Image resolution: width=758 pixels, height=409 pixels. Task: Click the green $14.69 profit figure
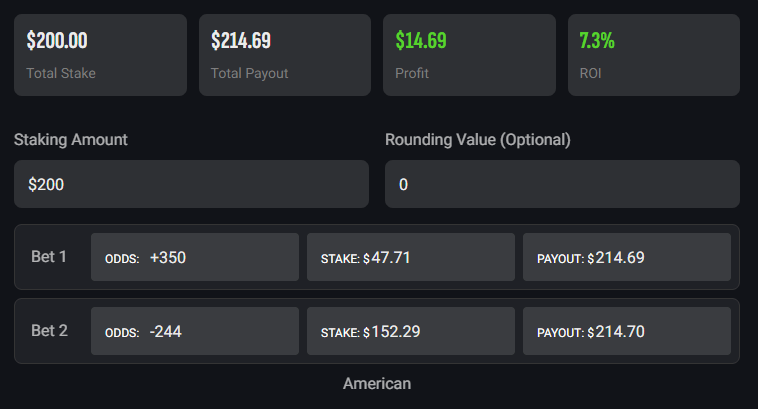pyautogui.click(x=421, y=41)
